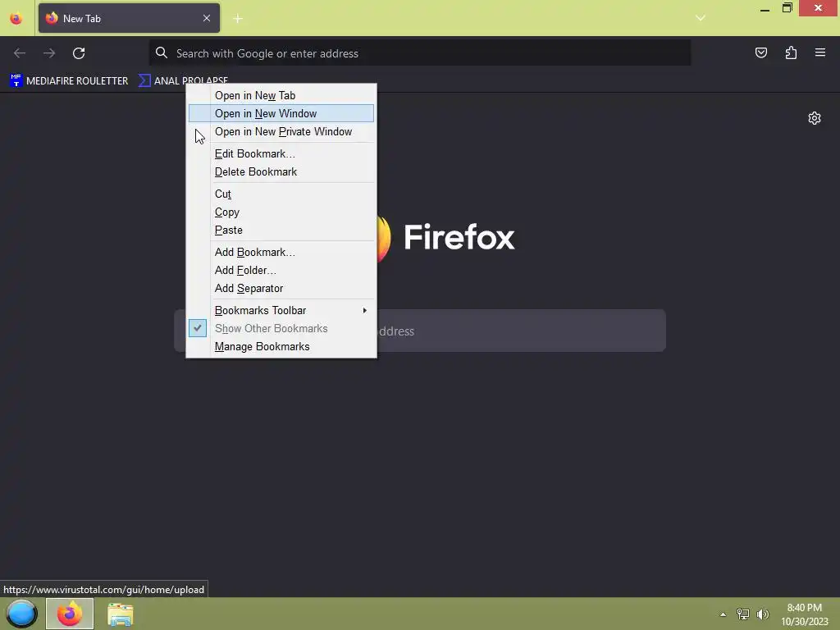Choose Delete Bookmark
This screenshot has width=840, height=630.
[281, 172]
